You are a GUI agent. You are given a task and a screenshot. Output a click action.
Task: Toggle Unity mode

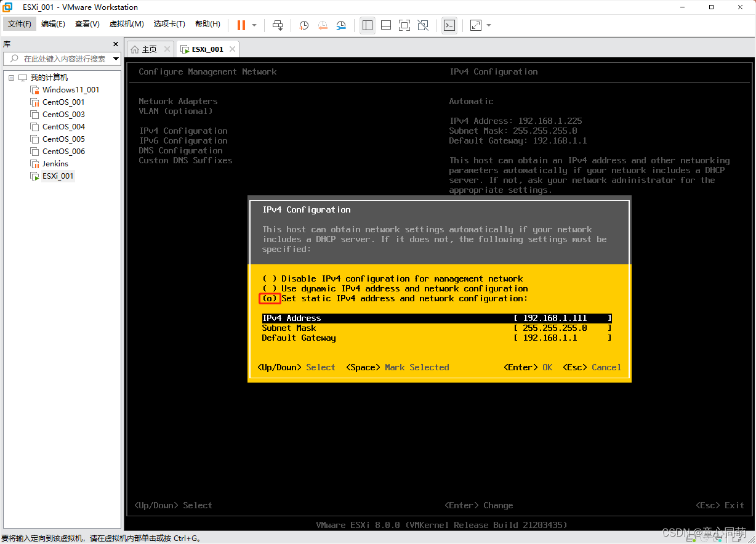423,25
